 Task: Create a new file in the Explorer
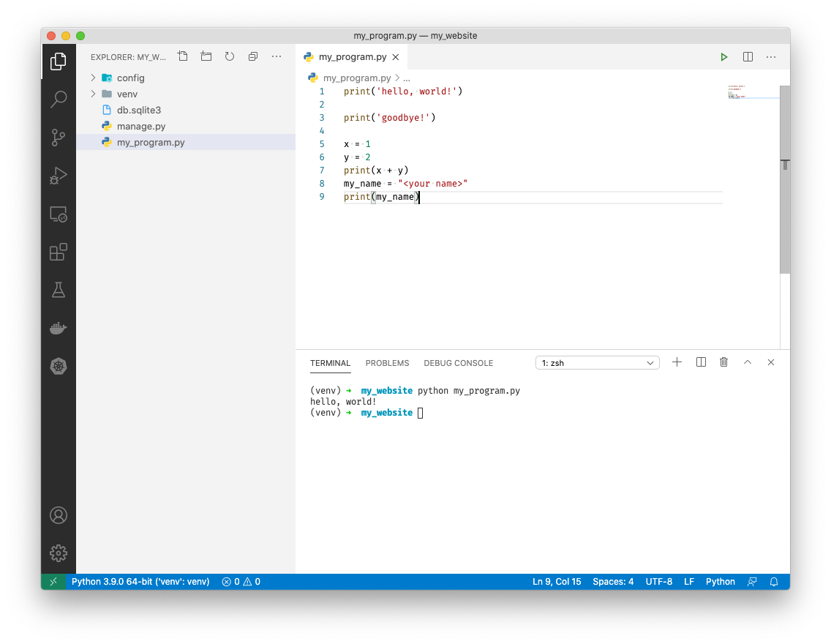click(x=182, y=56)
